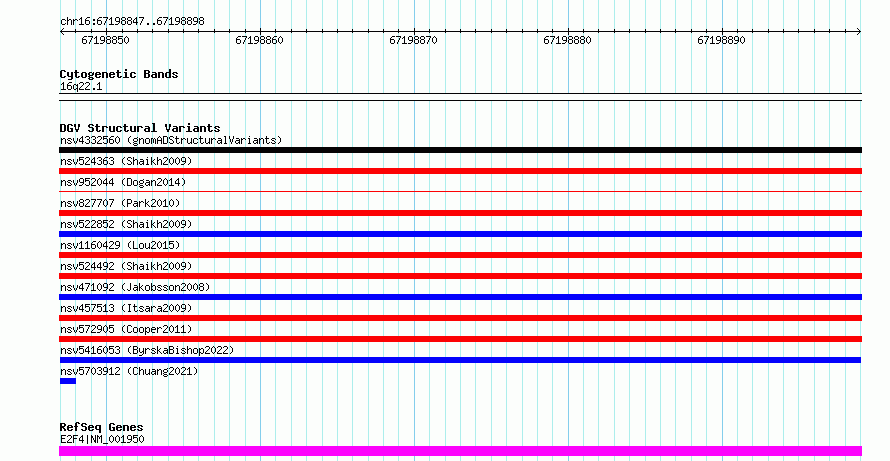Click ruler position 67198860
The width and height of the screenshot is (890, 461).
coord(259,40)
